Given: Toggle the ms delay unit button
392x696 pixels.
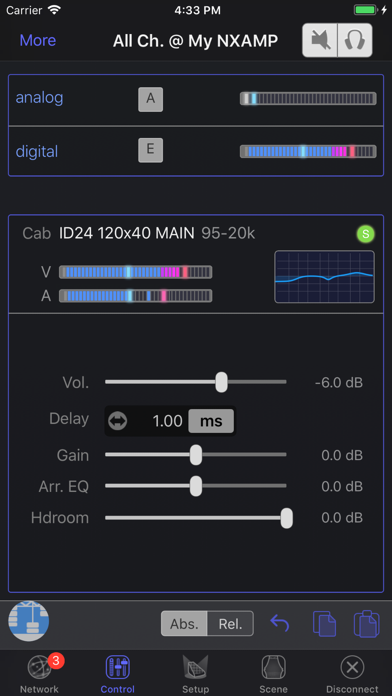Looking at the screenshot, I should [x=211, y=421].
